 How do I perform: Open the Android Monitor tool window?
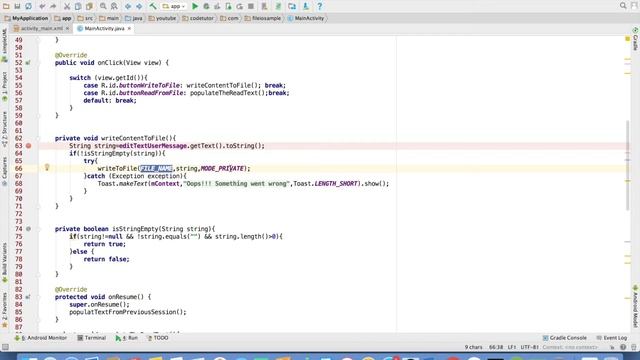[x=40, y=338]
